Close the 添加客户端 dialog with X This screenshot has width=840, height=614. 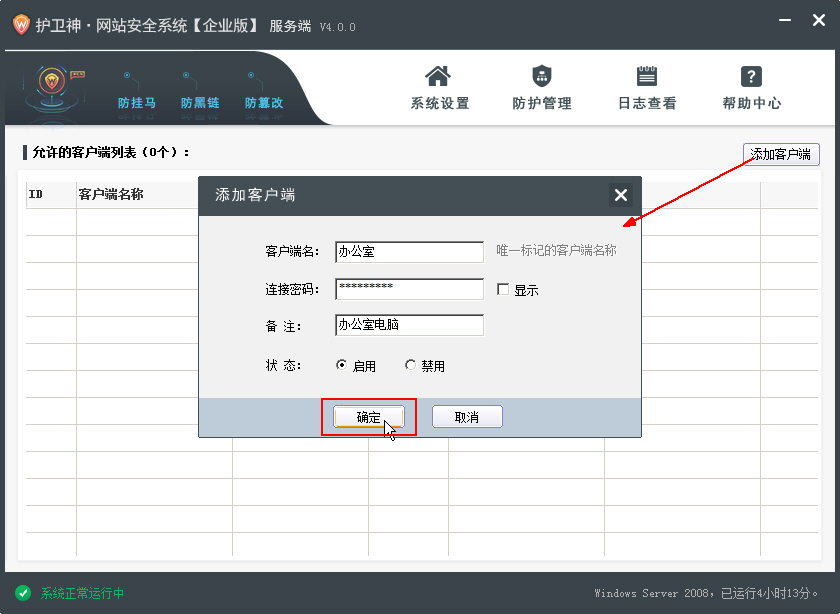point(621,195)
